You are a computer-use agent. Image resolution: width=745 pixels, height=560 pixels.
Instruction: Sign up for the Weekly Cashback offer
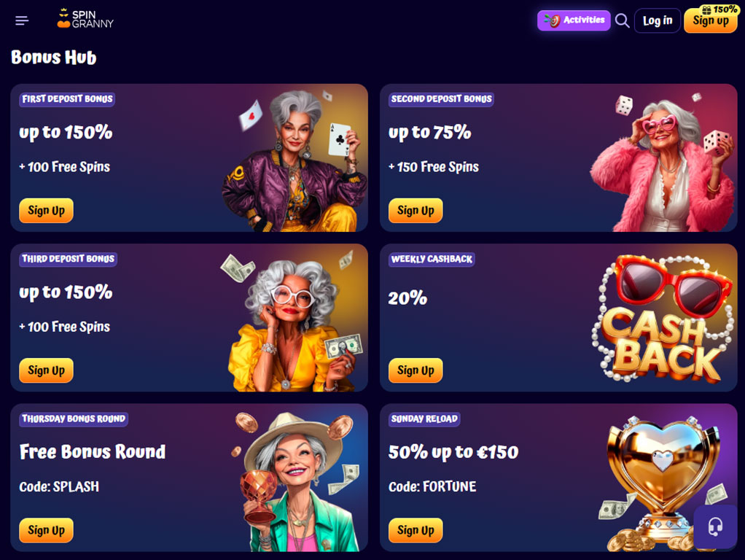coord(416,370)
